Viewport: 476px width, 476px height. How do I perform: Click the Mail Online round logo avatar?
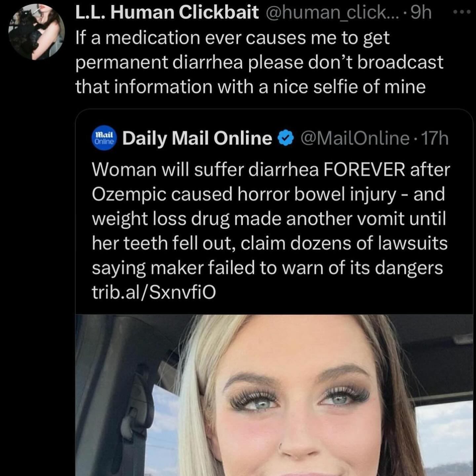coord(104,138)
